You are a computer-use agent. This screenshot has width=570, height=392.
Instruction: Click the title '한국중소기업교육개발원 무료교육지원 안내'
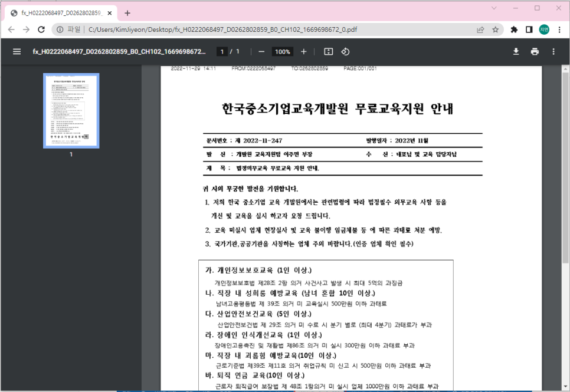338,108
